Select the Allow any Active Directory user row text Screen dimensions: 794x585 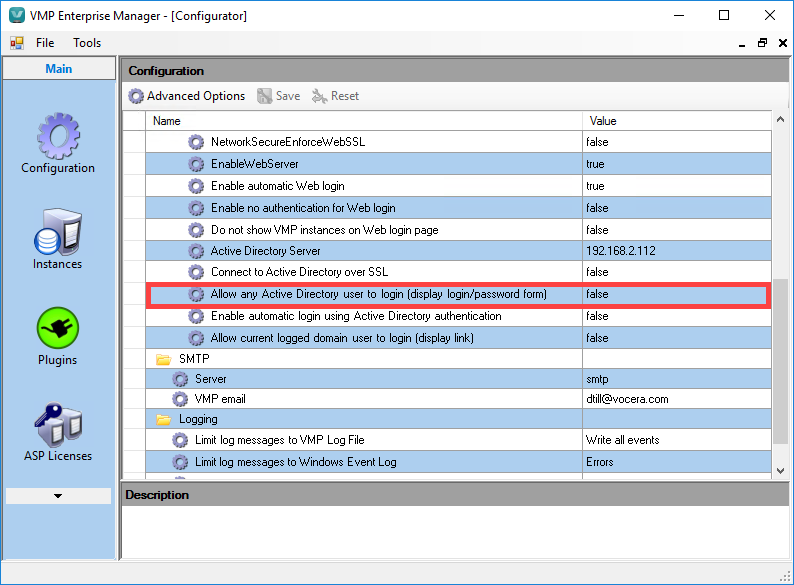pyautogui.click(x=379, y=294)
